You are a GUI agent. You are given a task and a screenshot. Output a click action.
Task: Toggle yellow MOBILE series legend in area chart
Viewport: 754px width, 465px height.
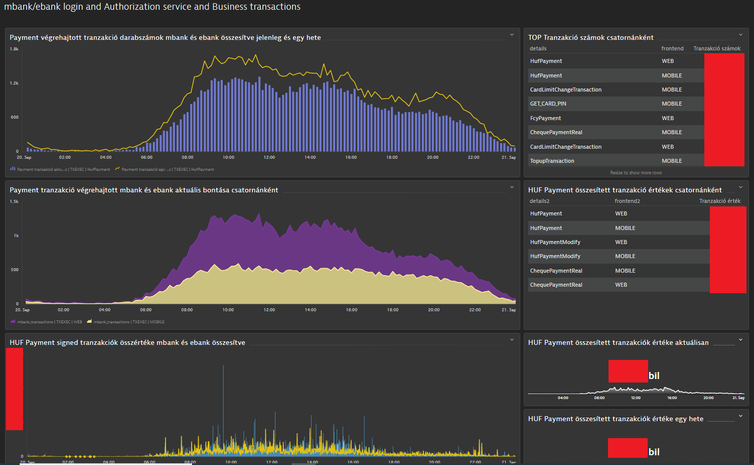[126, 322]
